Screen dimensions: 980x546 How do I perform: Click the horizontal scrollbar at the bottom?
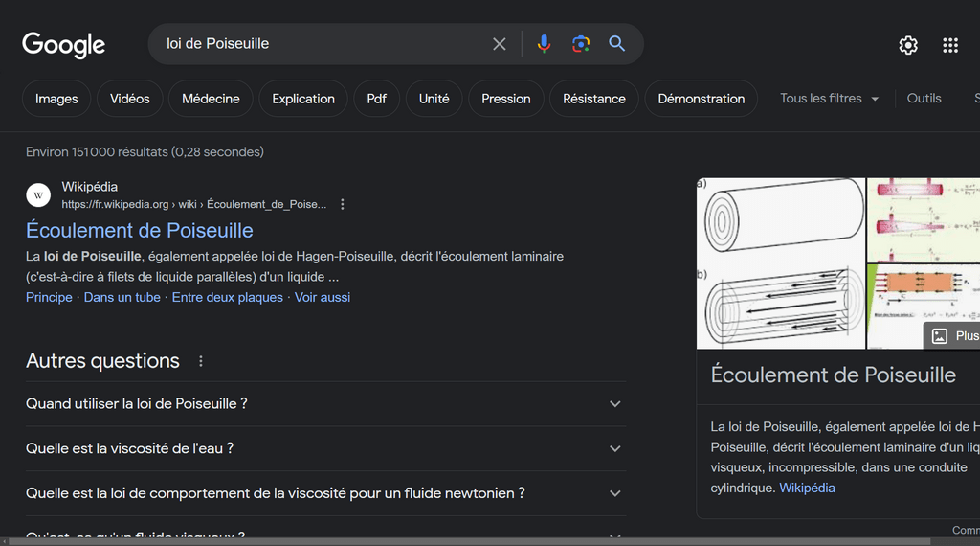[x=469, y=541]
